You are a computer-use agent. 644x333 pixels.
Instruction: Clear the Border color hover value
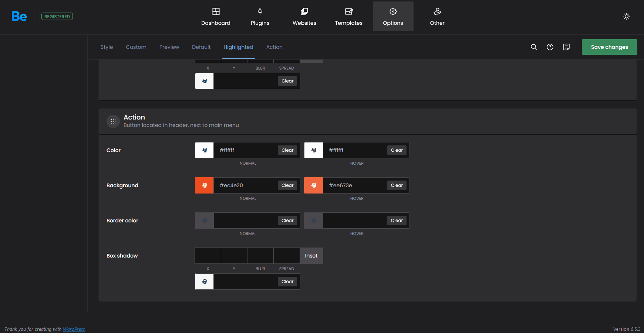coord(397,221)
